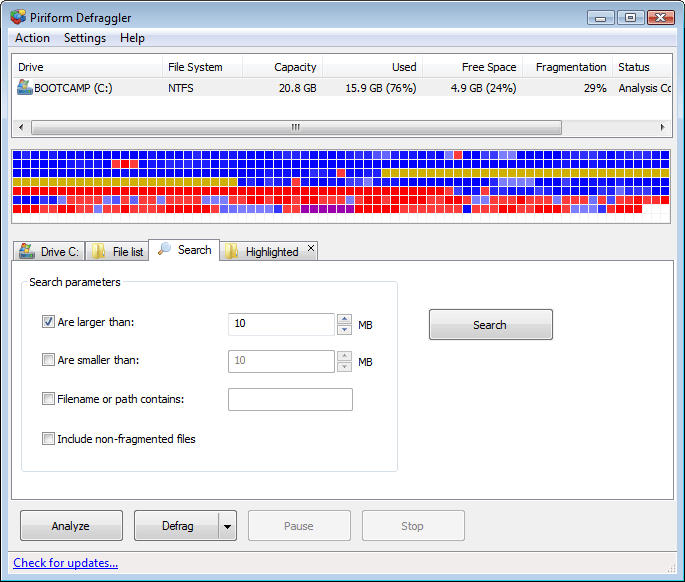Image resolution: width=685 pixels, height=582 pixels.
Task: Open the Action menu
Action: pyautogui.click(x=32, y=38)
